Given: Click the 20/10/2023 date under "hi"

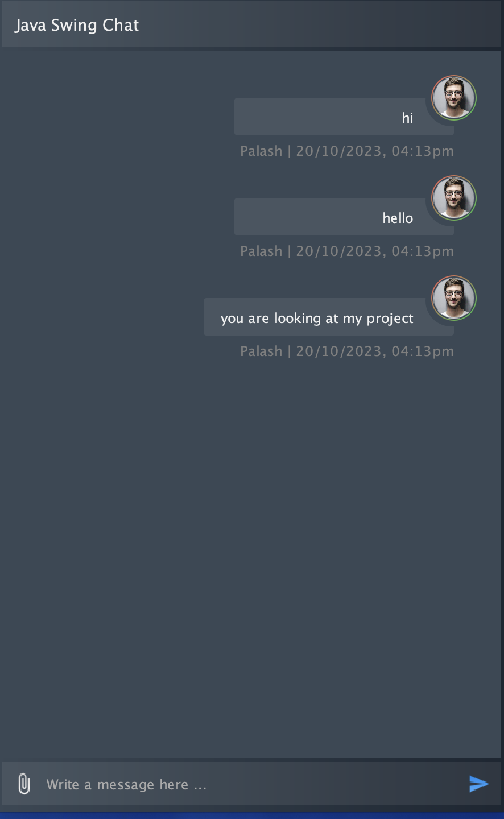Looking at the screenshot, I should (338, 151).
